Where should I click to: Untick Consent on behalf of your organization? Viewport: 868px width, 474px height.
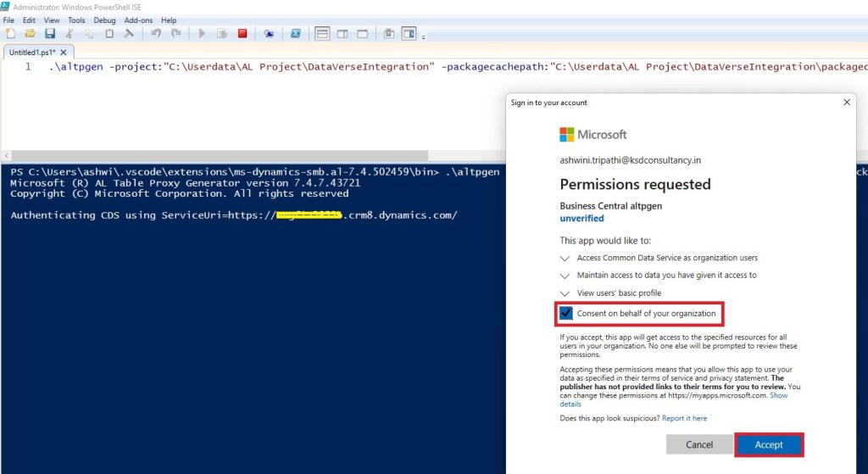click(x=566, y=314)
